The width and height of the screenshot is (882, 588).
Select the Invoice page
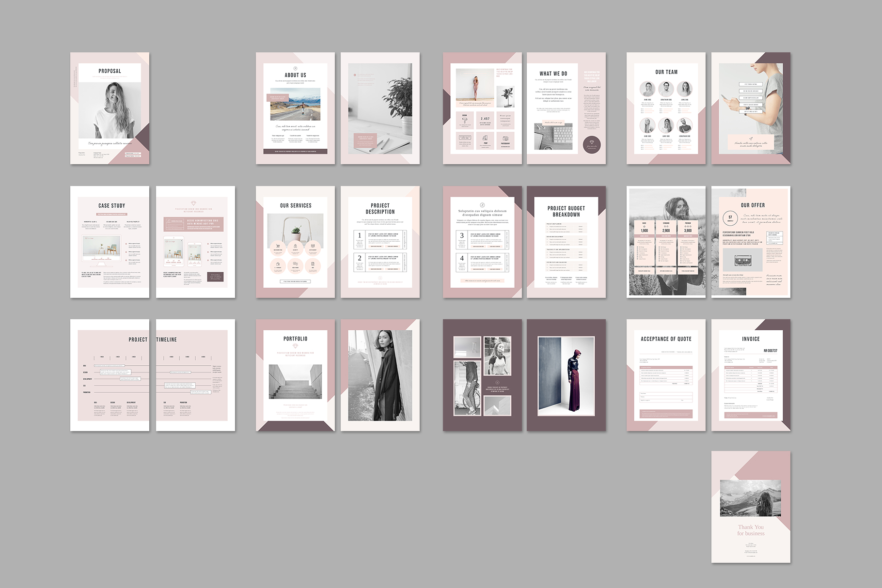751,375
